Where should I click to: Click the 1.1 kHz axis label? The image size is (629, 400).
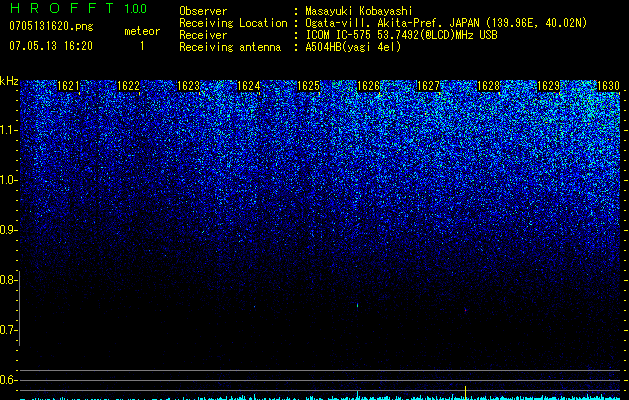point(8,130)
